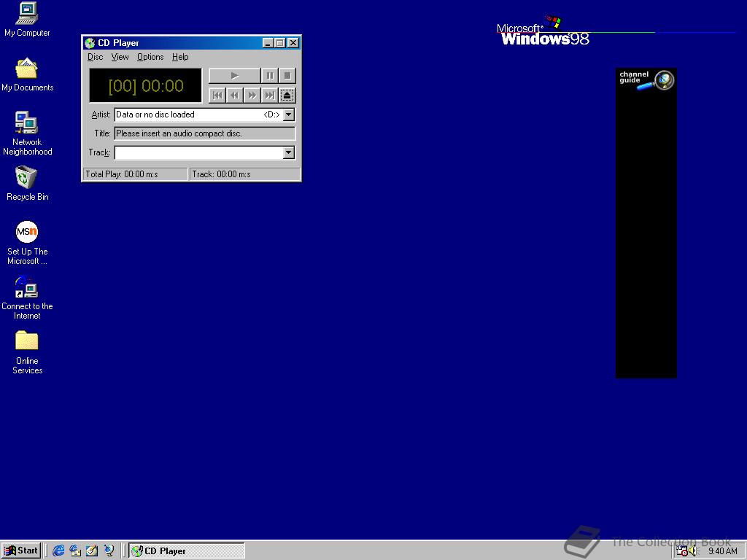747x560 pixels.
Task: Launch Internet Explorer from Quick Launch
Action: coord(58,551)
